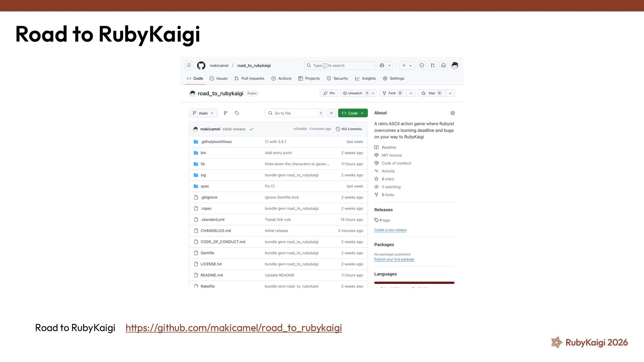Open the notifications inbox icon
This screenshot has height=362, width=644.
(x=443, y=65)
